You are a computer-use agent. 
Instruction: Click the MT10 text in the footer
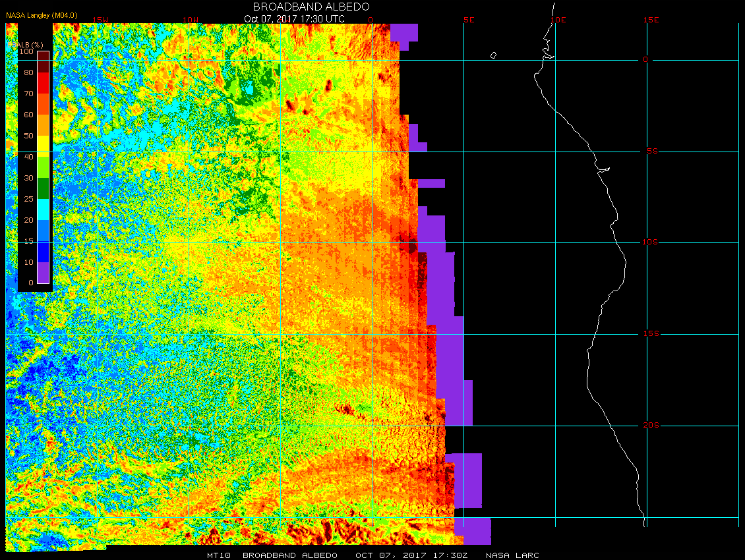point(219,555)
